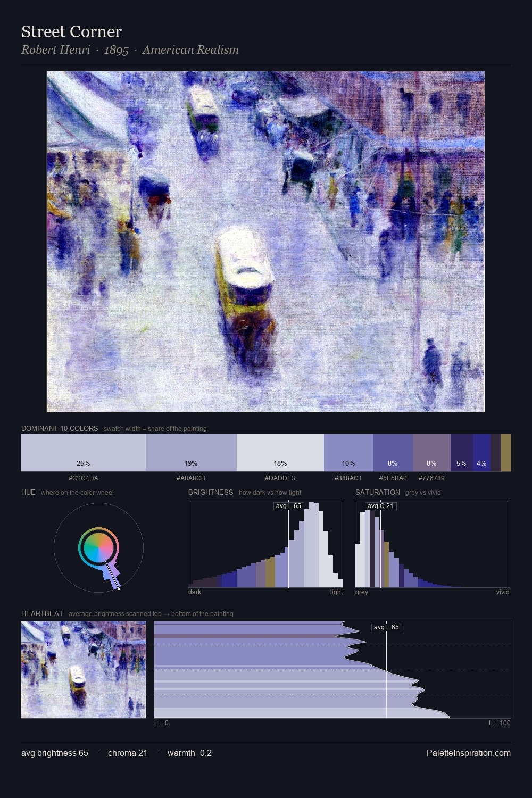Open the PaletteInspiration.com link

[469, 753]
